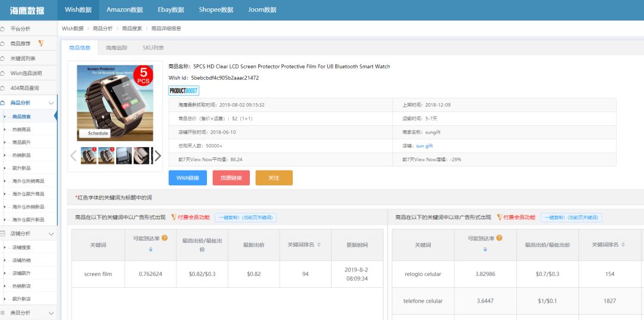Sort the ad keywords table by 可能到达率
This screenshot has height=320, width=644.
point(151,250)
